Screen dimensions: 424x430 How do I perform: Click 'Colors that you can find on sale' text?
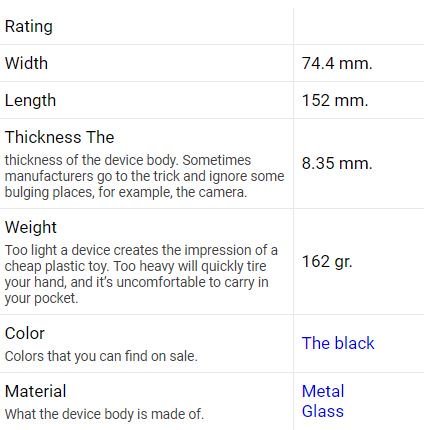101,356
